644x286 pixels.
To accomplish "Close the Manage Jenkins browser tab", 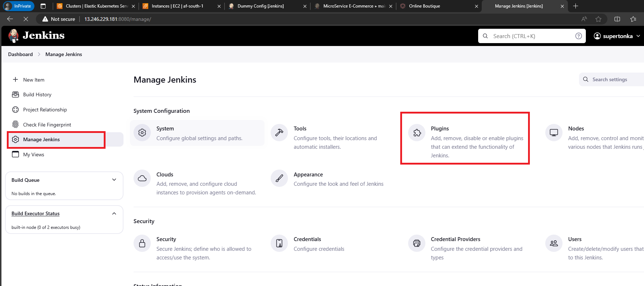I will (563, 6).
